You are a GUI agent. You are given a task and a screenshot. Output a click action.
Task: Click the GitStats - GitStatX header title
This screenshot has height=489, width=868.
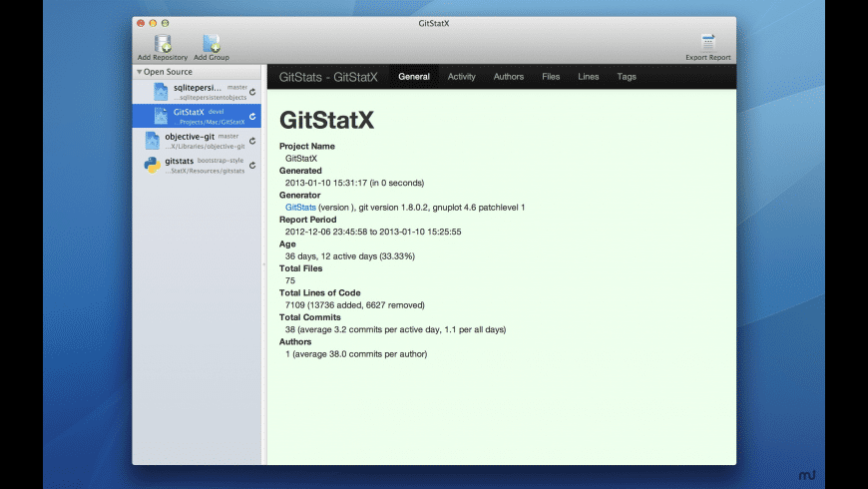(x=328, y=77)
